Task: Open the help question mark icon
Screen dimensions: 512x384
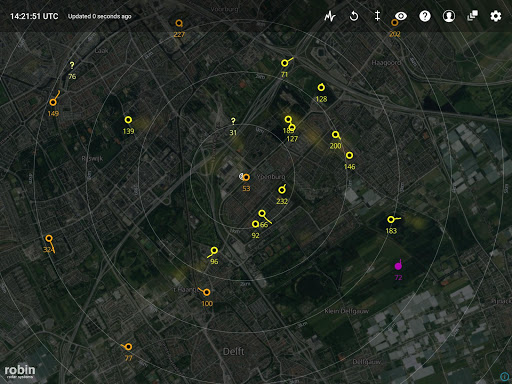Action: point(425,16)
